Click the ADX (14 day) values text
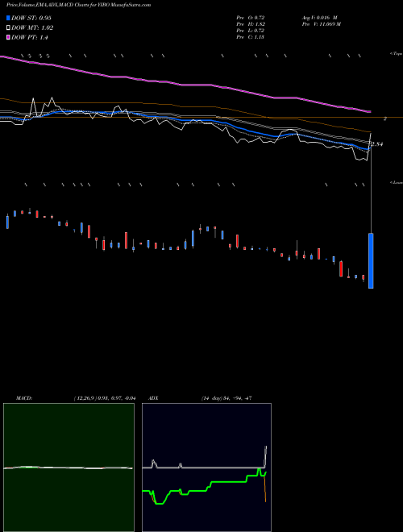403x532 pixels. pos(226,398)
